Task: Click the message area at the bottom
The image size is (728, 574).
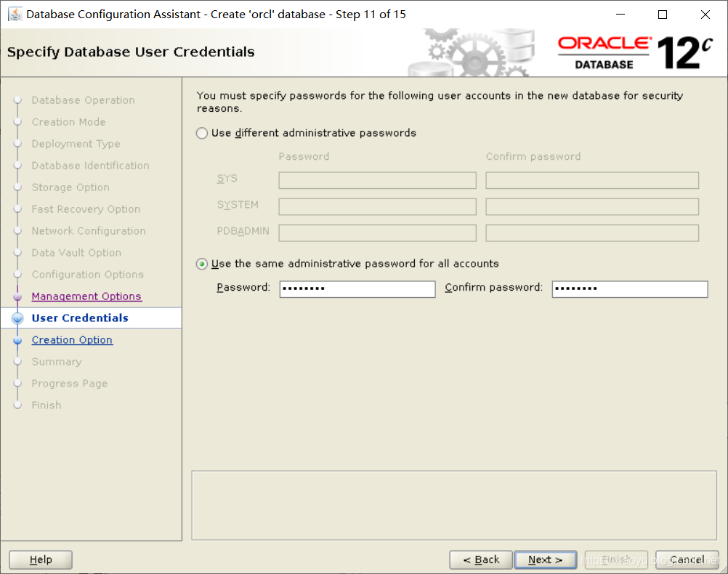Action: tap(454, 506)
